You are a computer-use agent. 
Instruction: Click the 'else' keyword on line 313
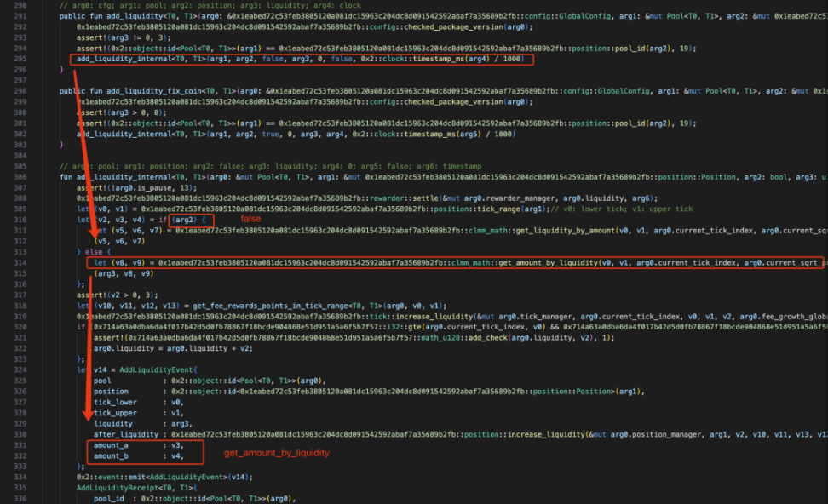click(94, 252)
